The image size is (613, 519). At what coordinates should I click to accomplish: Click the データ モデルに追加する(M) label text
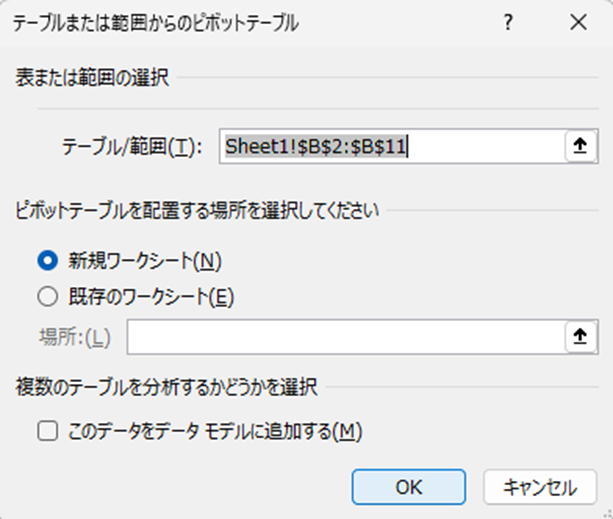point(213,431)
